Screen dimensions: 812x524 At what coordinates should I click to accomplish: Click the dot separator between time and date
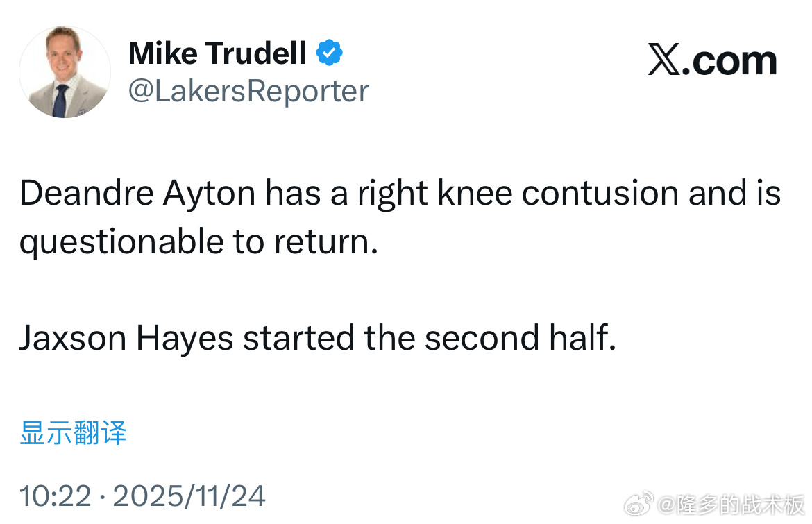(x=102, y=496)
